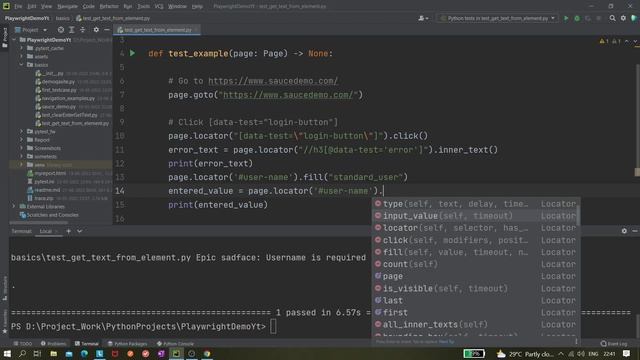Screen dimensions: 640x360
Task: Click the completion popup scrollbar
Action: (x=578, y=216)
